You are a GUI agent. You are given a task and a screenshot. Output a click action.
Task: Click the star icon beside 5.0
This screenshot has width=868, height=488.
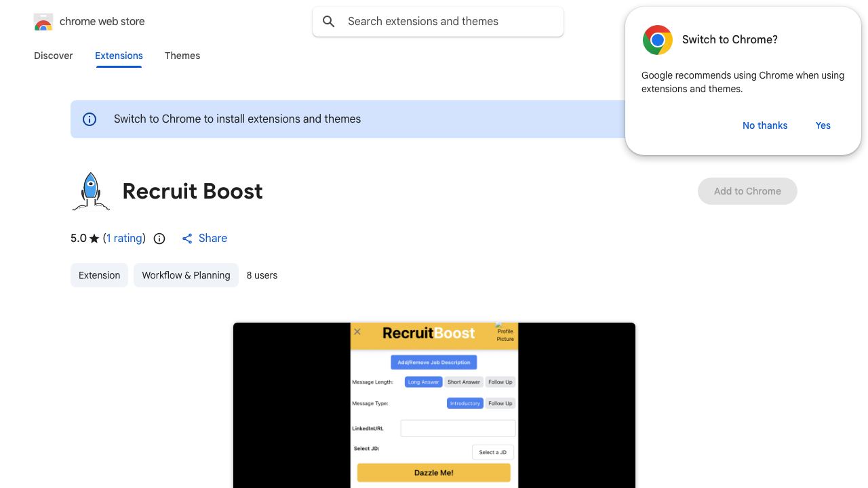click(94, 239)
